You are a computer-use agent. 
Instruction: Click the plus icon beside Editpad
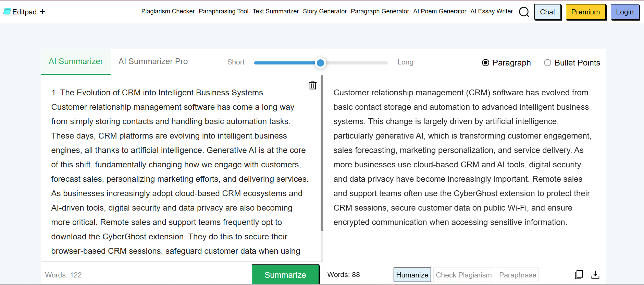(x=42, y=12)
